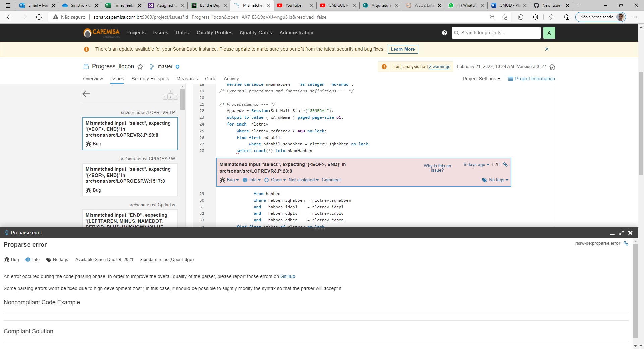Open Quality Profiles from the top menu
This screenshot has height=349, width=644.
(x=214, y=33)
